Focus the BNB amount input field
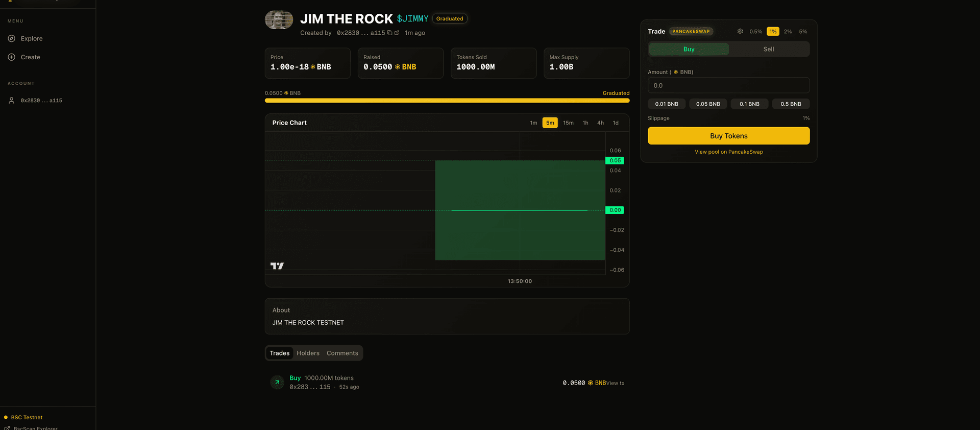Viewport: 980px width, 430px height. click(x=728, y=86)
